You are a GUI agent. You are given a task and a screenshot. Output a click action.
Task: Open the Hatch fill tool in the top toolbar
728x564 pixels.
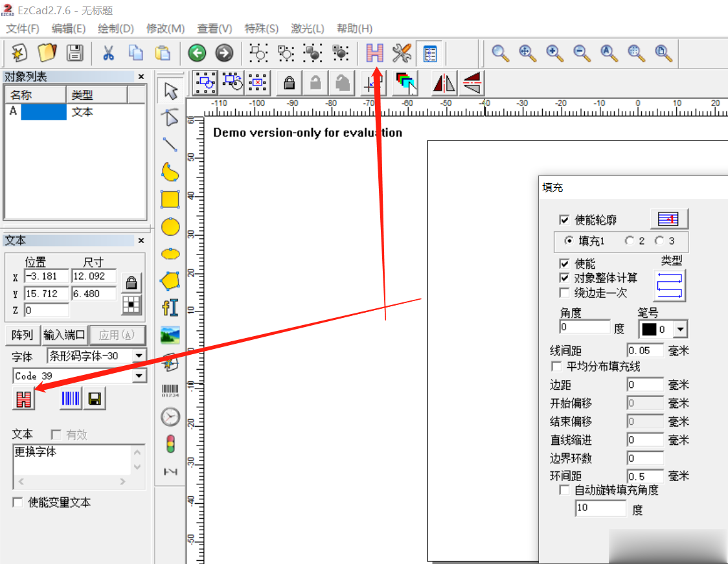tap(374, 53)
